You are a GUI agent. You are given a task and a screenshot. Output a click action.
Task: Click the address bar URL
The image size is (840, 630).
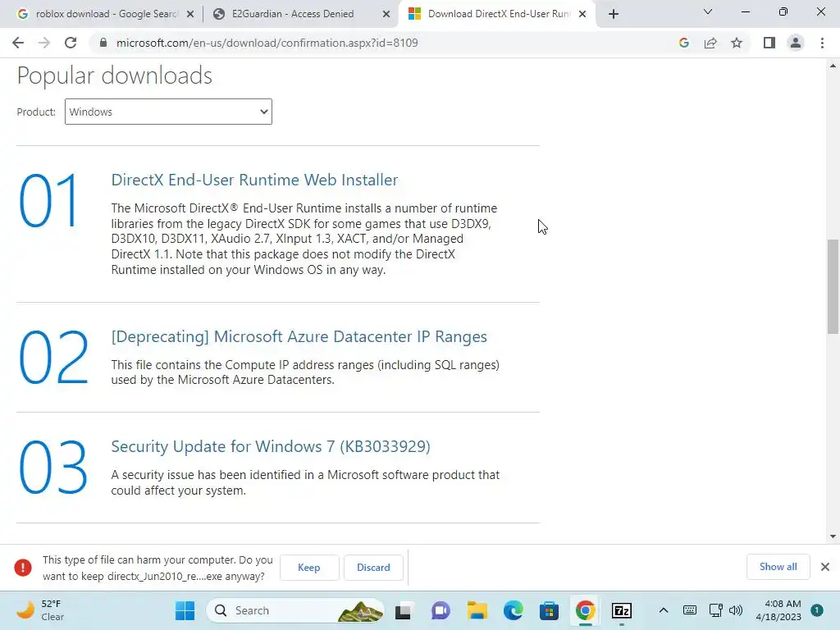point(267,43)
